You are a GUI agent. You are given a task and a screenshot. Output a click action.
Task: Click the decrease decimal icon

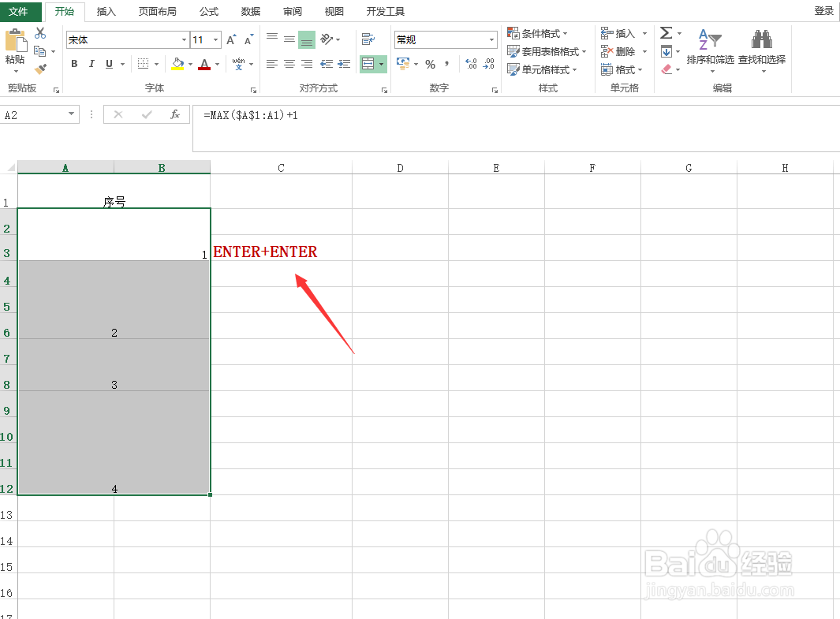pyautogui.click(x=488, y=64)
